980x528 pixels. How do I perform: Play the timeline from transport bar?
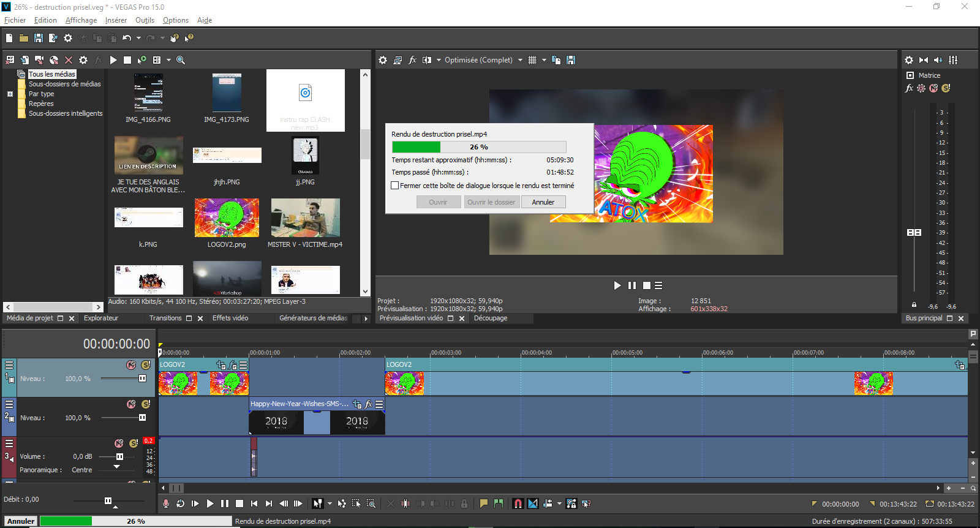(x=209, y=503)
